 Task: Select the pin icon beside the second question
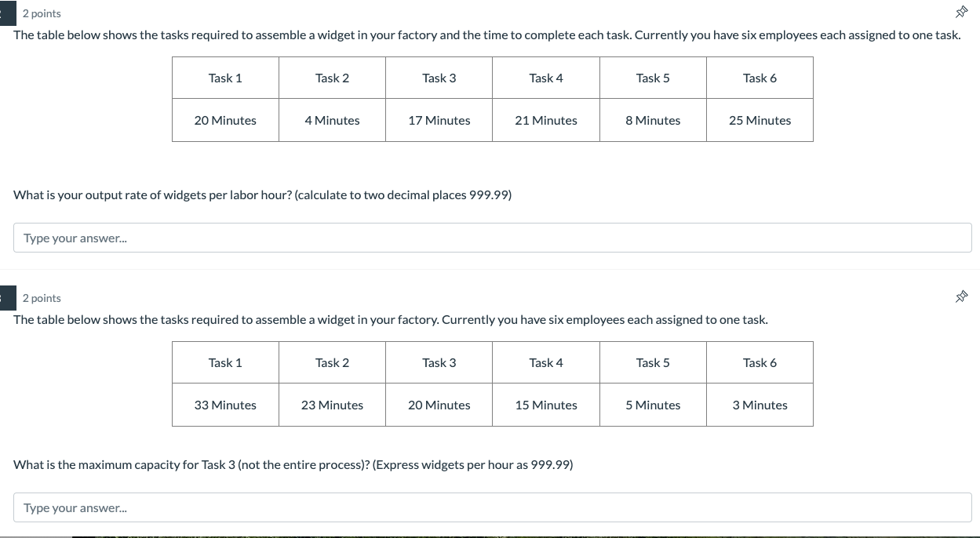pos(962,296)
